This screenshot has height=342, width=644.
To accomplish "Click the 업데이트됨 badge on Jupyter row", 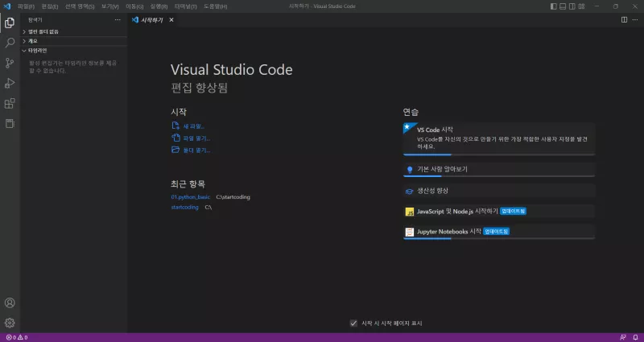I will [496, 232].
